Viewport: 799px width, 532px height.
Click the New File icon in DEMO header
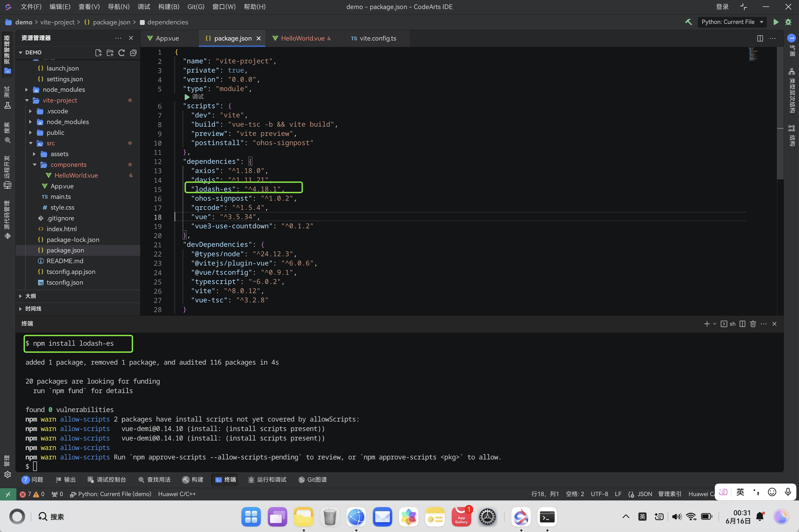98,53
